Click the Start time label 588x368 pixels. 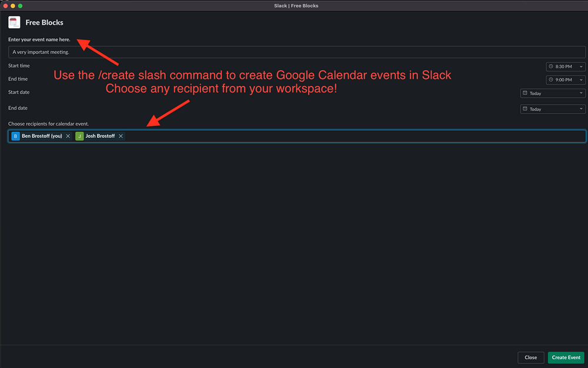tap(19, 66)
